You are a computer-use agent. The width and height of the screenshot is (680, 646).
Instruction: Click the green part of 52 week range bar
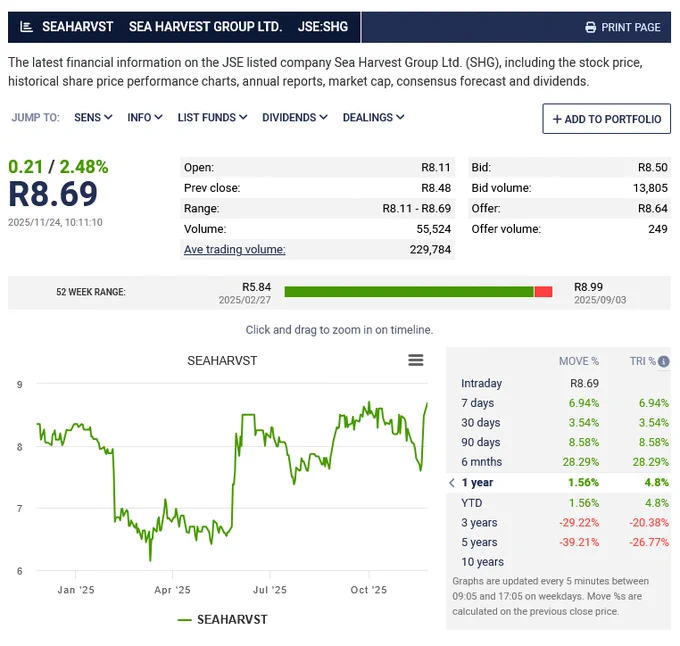tap(409, 292)
